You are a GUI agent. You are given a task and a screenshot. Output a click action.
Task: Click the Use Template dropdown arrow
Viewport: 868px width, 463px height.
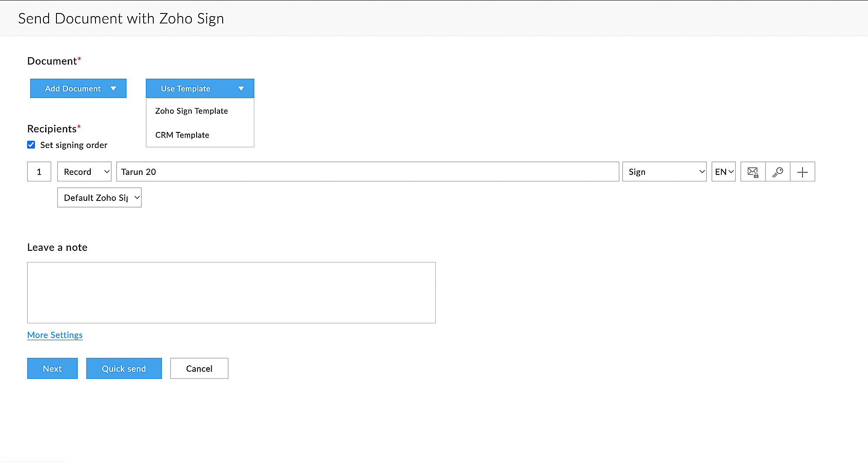pyautogui.click(x=241, y=89)
